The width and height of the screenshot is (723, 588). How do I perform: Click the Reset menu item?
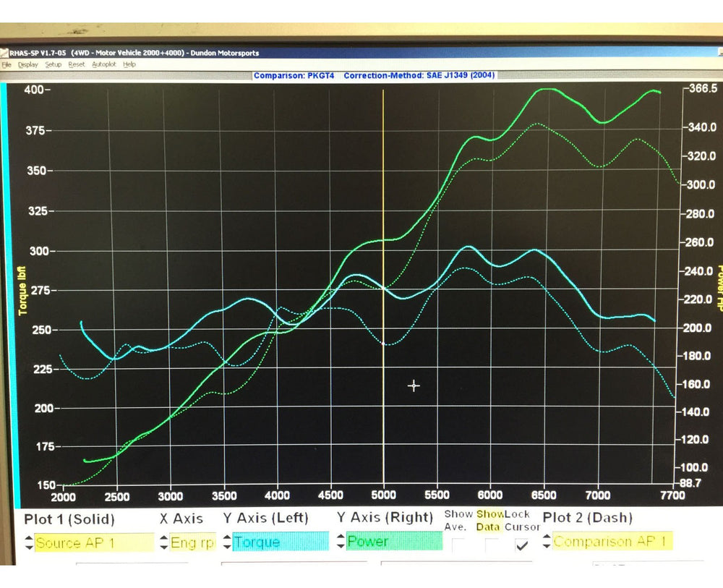tap(77, 64)
